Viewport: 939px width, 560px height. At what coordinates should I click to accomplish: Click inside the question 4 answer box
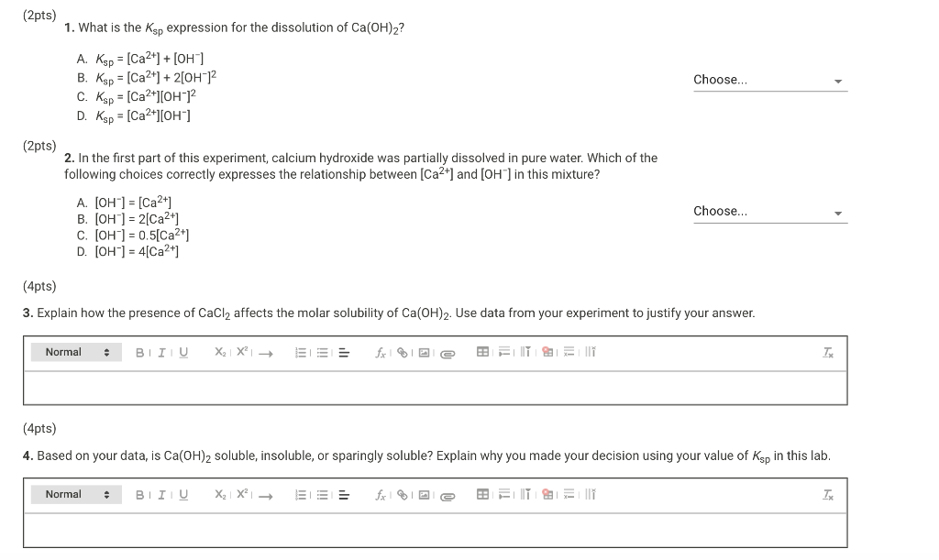[x=436, y=530]
